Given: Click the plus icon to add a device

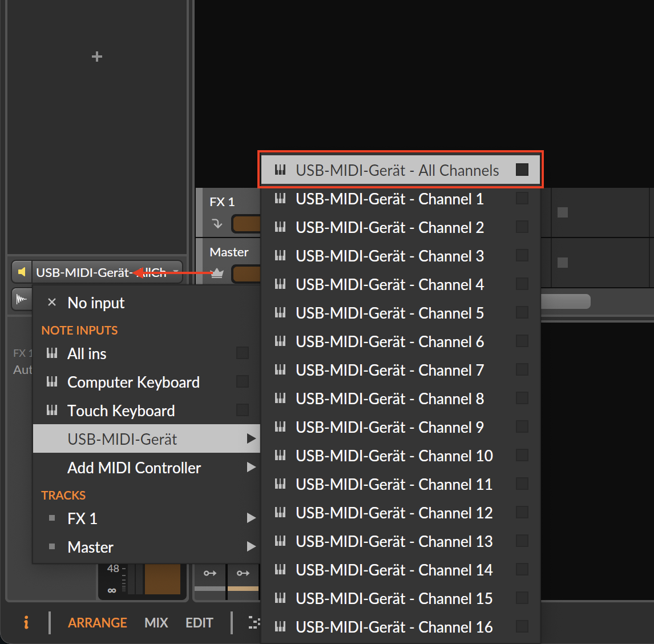Looking at the screenshot, I should (x=97, y=57).
